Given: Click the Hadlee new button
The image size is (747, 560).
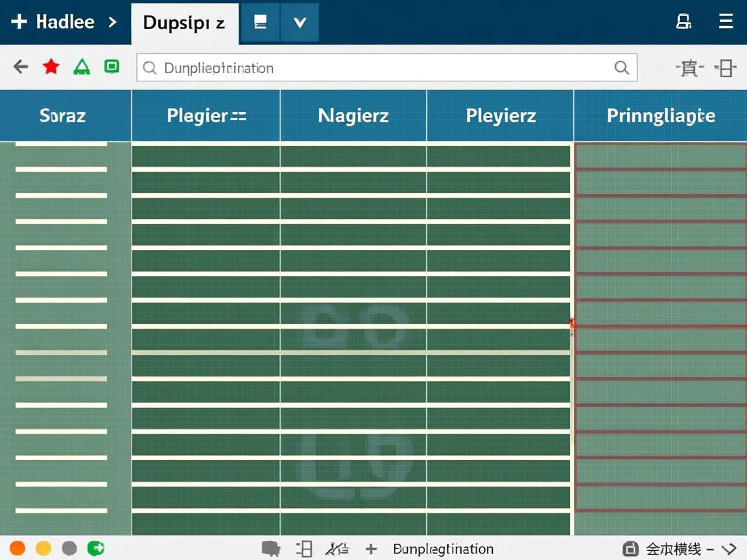Looking at the screenshot, I should (x=53, y=22).
